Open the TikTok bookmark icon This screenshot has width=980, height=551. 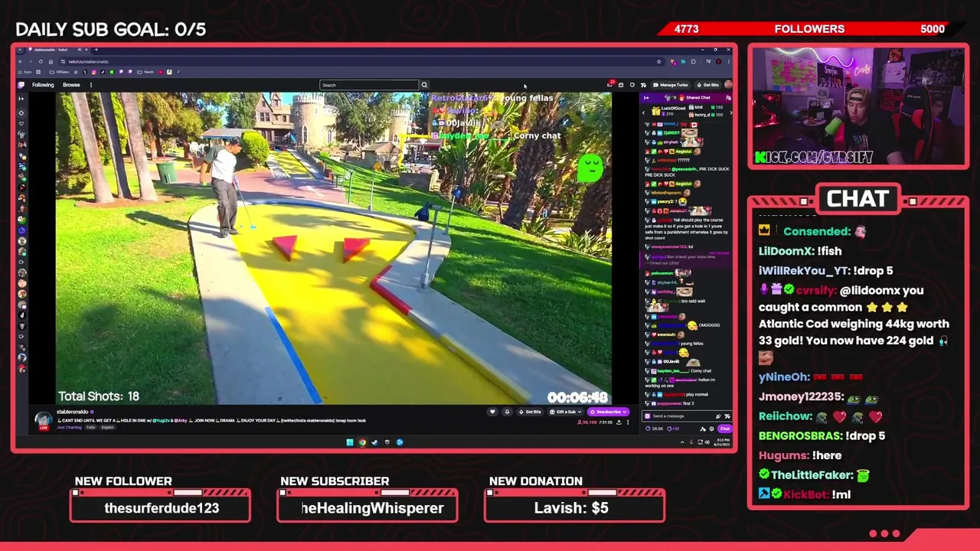tap(103, 72)
